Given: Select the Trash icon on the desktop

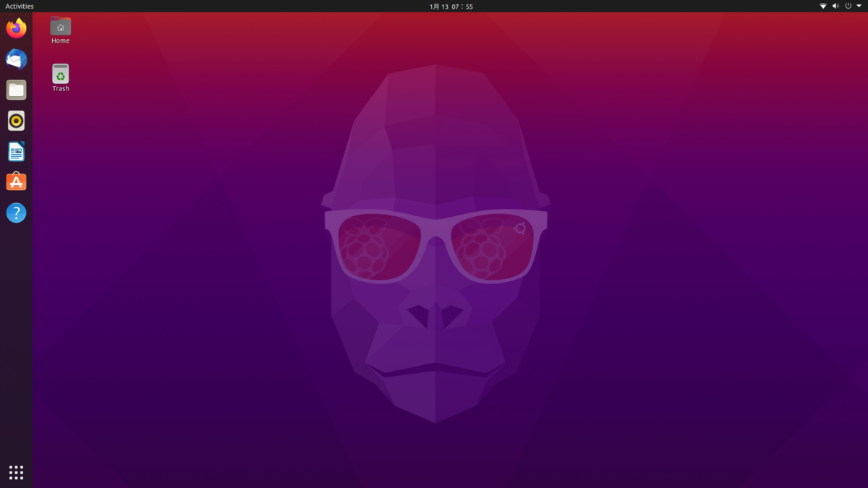Looking at the screenshot, I should click(60, 72).
